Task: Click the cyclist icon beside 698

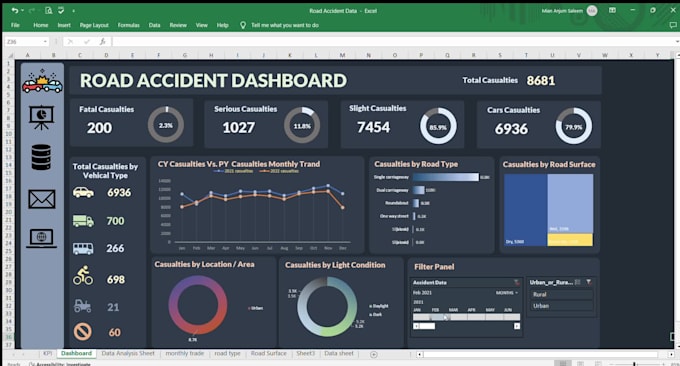Action: 83,275
